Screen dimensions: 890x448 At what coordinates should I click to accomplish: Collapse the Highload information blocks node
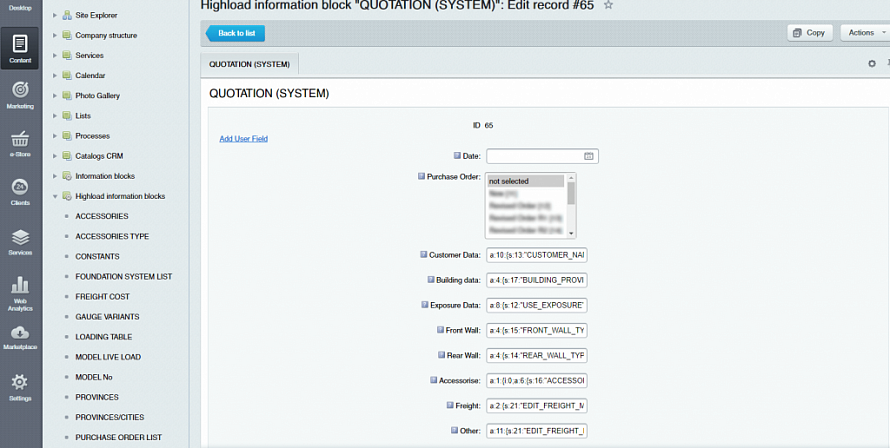click(55, 196)
